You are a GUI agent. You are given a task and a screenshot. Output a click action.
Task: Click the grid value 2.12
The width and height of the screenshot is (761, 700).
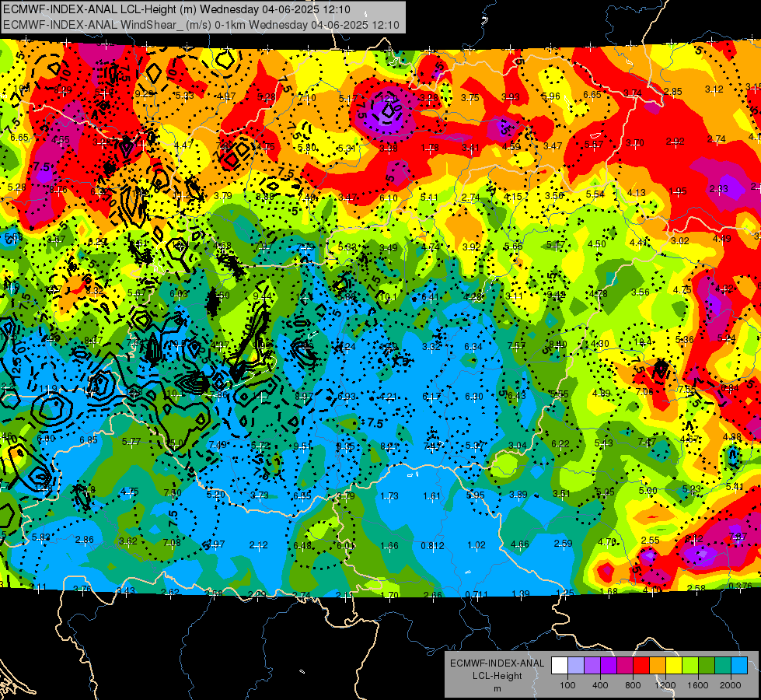(259, 545)
